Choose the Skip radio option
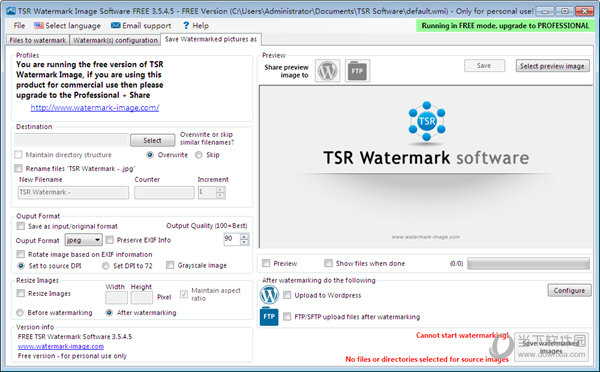The width and height of the screenshot is (600, 372). [x=199, y=155]
